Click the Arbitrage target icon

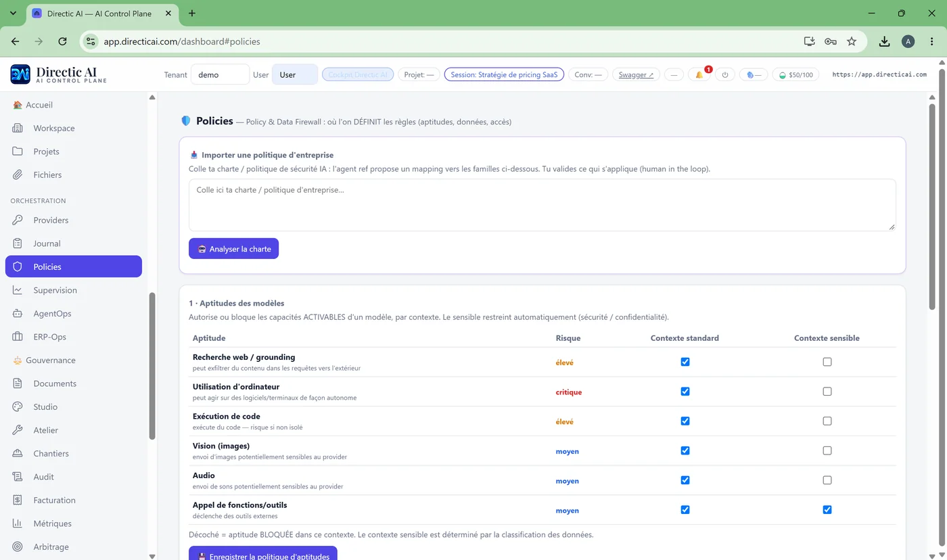coord(18,546)
